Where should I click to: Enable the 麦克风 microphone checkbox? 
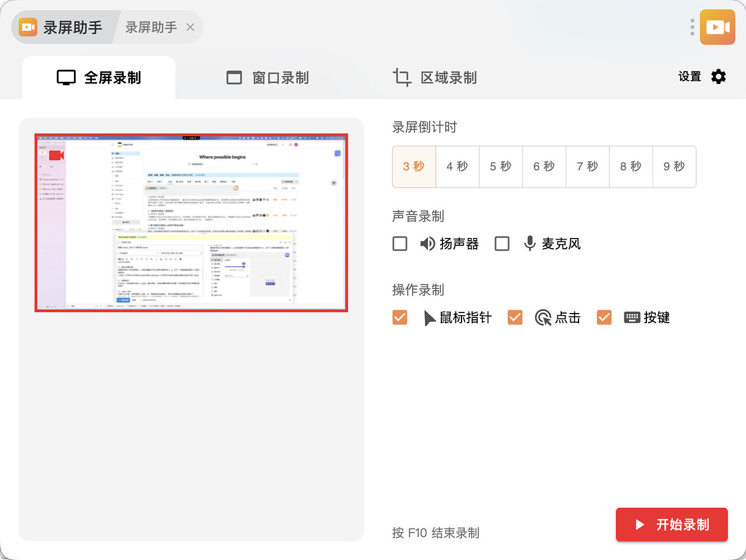(502, 244)
